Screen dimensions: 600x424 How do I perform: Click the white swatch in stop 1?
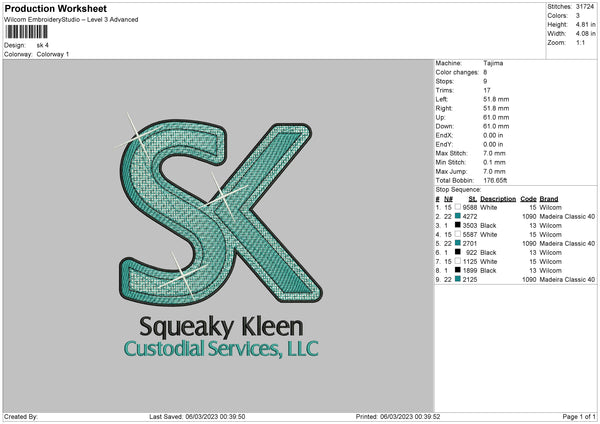pos(458,207)
